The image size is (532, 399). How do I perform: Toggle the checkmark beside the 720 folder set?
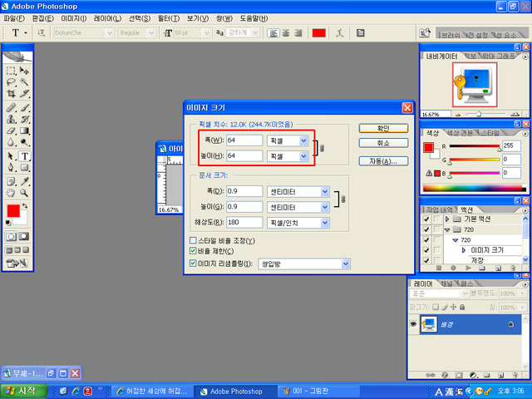click(x=426, y=229)
